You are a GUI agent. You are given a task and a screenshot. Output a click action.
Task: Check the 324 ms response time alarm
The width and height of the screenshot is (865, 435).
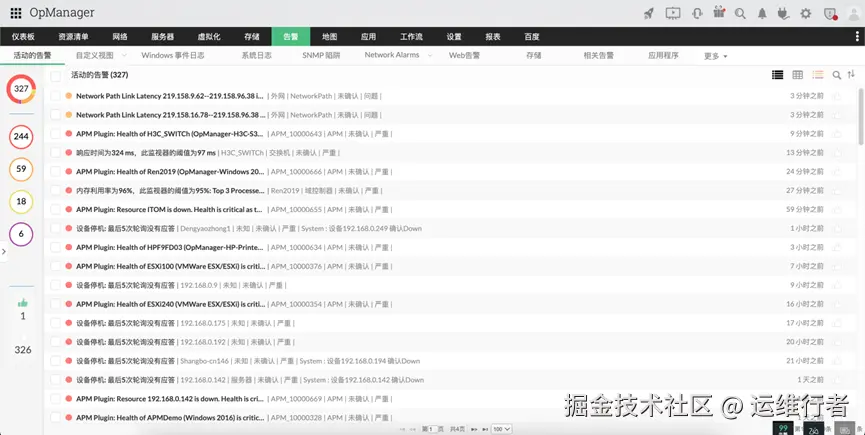55,153
